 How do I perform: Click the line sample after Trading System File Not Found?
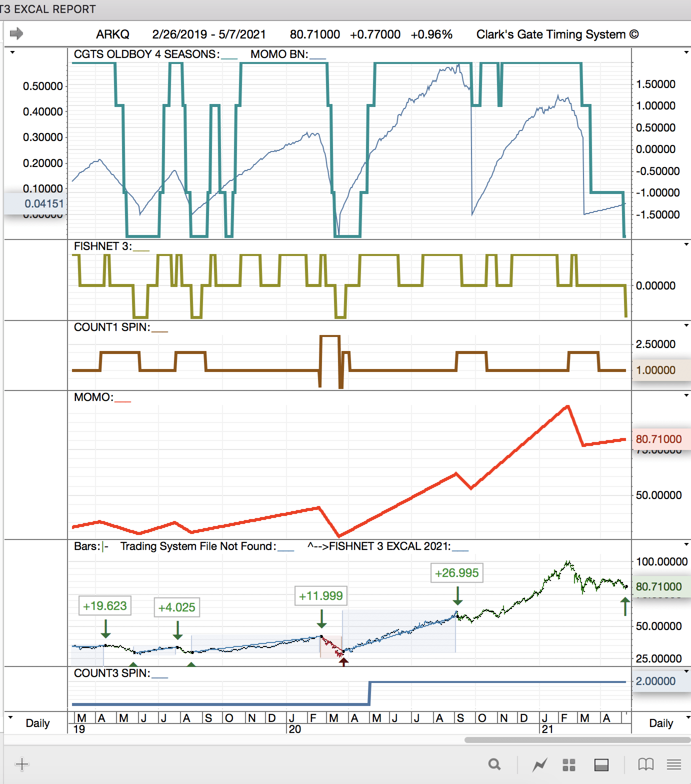click(x=285, y=550)
